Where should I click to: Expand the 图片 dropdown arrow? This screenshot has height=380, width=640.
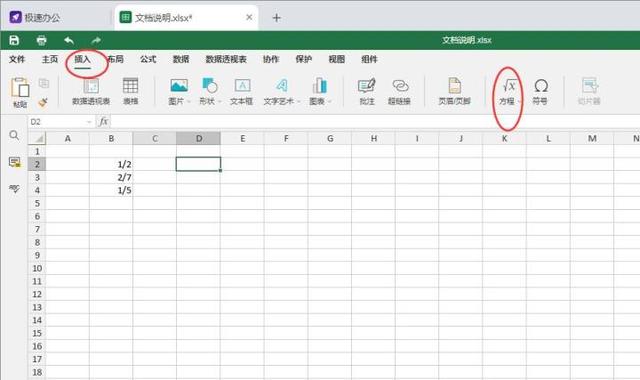tap(189, 102)
